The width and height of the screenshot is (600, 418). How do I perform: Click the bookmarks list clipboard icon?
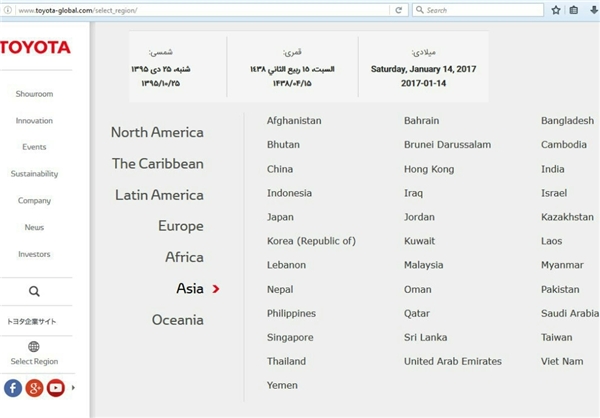tap(574, 10)
